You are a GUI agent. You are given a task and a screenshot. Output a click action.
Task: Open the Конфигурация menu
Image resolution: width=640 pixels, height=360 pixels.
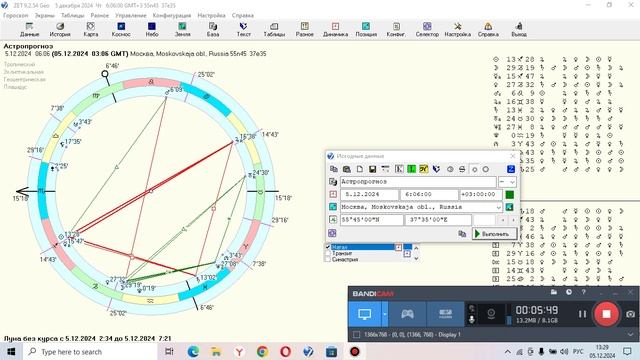(172, 15)
